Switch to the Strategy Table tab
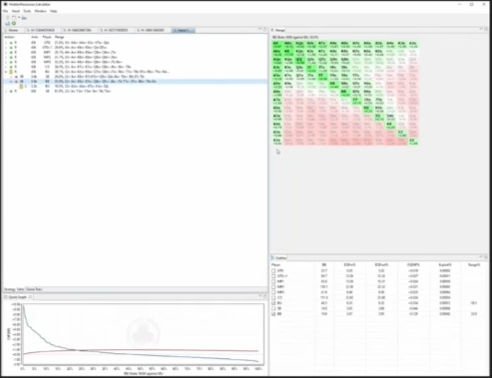 [14, 289]
